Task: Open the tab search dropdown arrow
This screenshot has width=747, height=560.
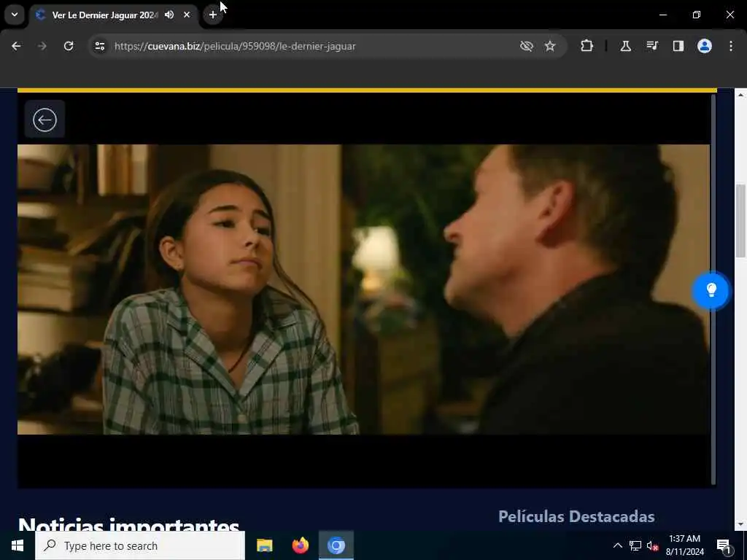Action: (x=15, y=15)
